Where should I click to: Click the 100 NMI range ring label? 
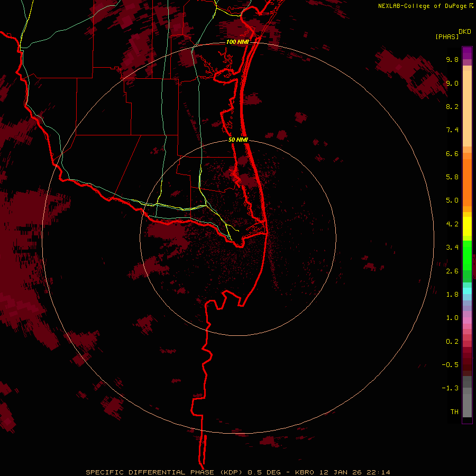tap(237, 42)
